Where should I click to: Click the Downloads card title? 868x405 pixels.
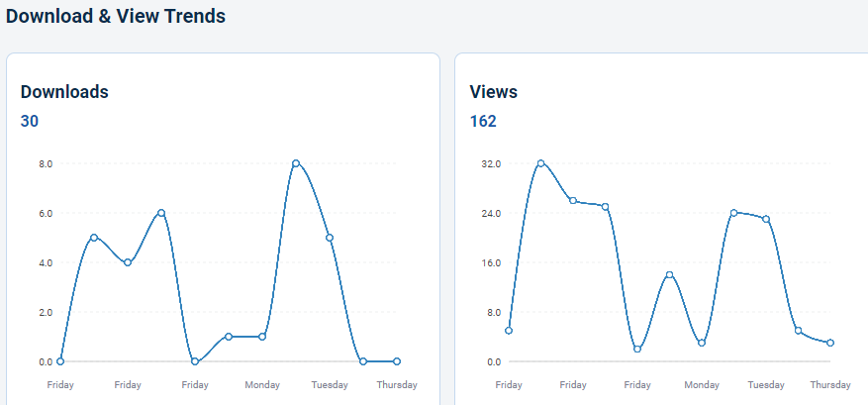point(64,92)
